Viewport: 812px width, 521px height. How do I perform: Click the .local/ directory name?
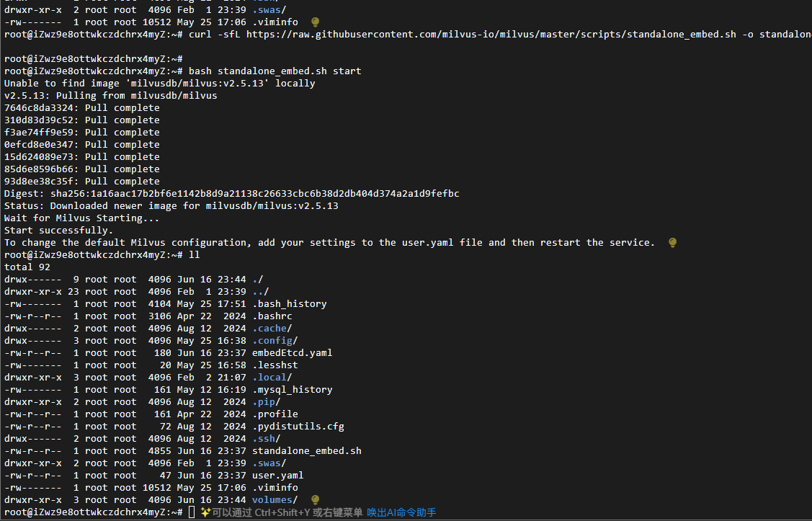[272, 378]
